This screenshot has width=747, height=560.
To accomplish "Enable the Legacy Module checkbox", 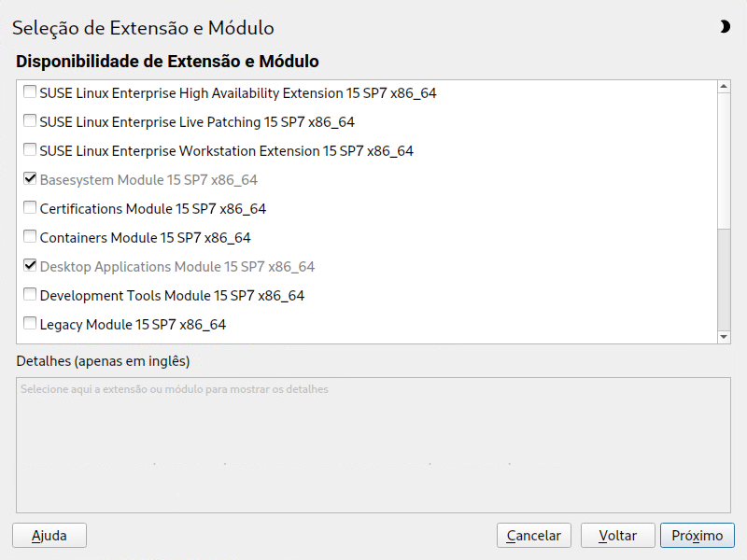I will [30, 324].
